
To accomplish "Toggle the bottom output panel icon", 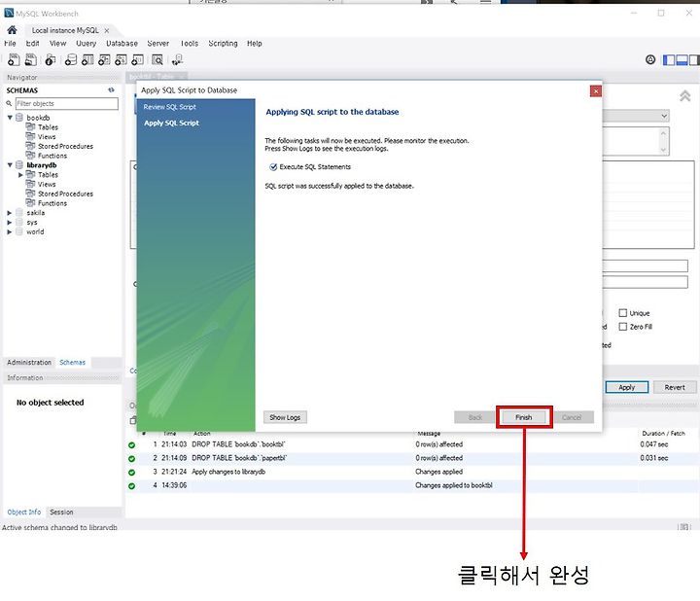I will 682,60.
